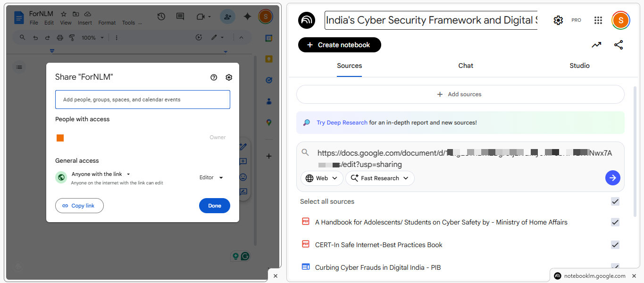
Task: Submit the source URL with arrow button
Action: pyautogui.click(x=612, y=178)
